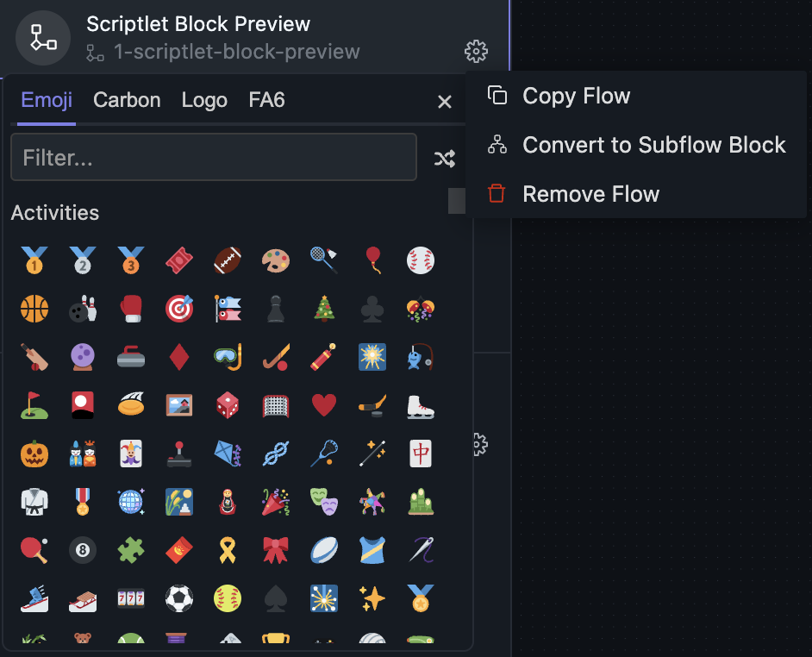Switch to the Carbon icon tab
The image size is (812, 657).
click(127, 100)
